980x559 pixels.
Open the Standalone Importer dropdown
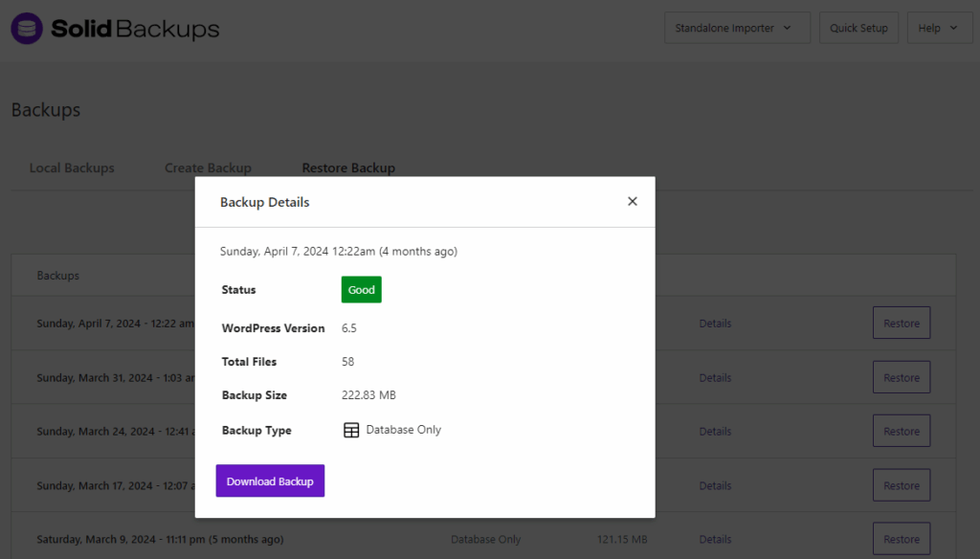[736, 28]
